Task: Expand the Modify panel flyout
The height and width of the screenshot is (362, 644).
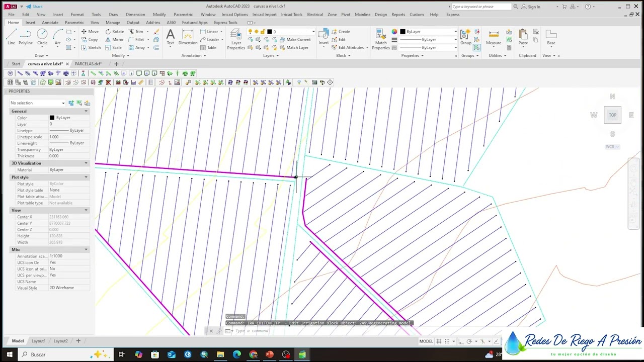Action: 121,56
